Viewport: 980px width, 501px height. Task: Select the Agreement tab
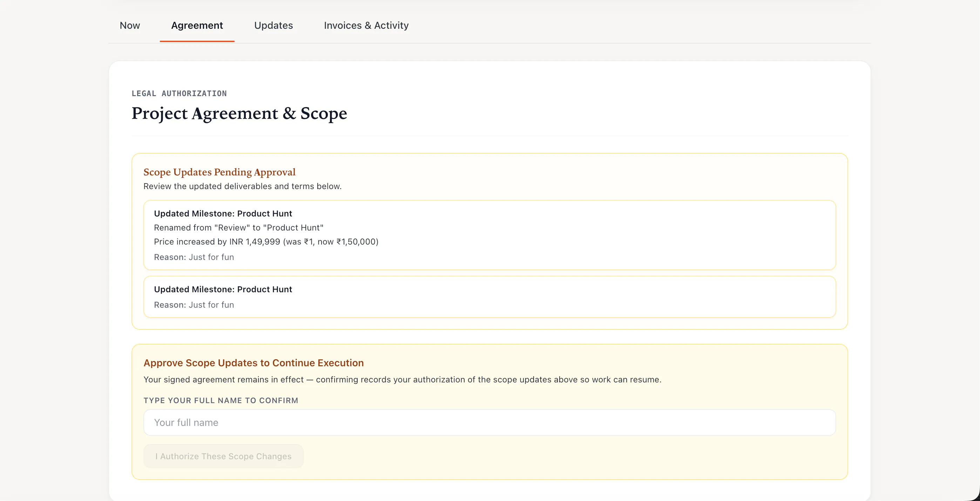tap(197, 26)
